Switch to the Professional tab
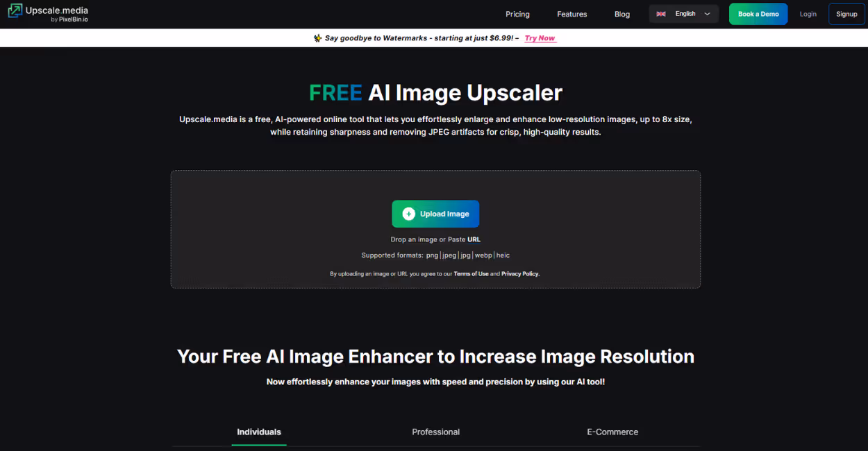868x451 pixels. point(436,432)
